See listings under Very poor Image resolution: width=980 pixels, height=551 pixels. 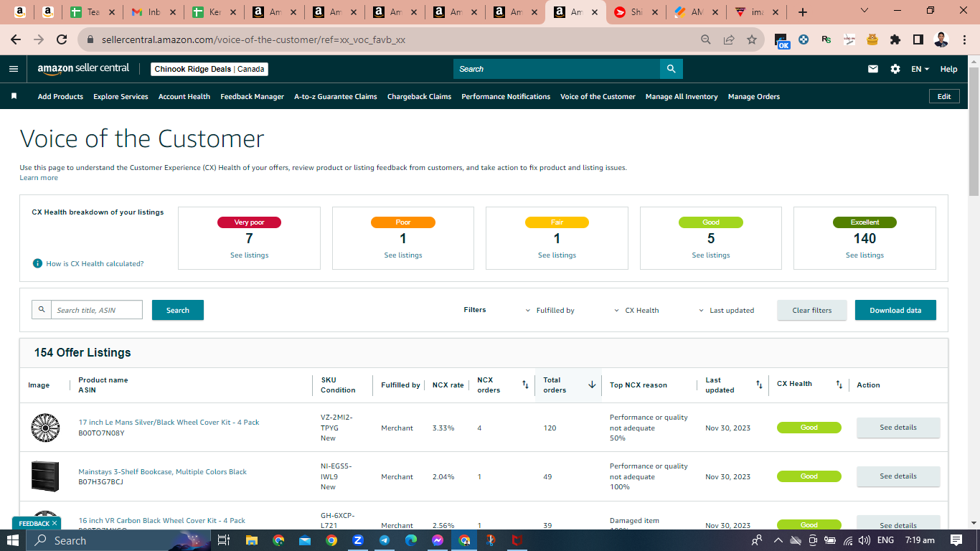click(249, 255)
